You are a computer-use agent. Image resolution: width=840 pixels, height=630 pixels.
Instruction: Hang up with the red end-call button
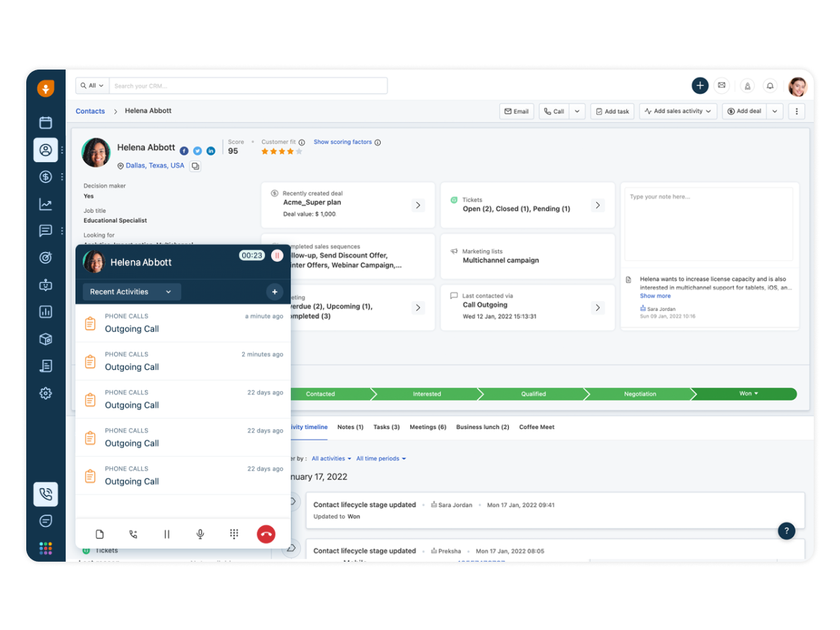[266, 534]
